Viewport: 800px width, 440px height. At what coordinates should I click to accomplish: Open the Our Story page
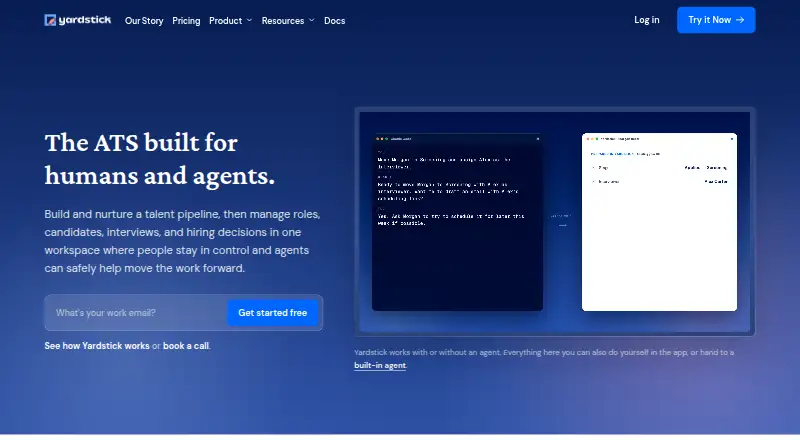(x=144, y=20)
